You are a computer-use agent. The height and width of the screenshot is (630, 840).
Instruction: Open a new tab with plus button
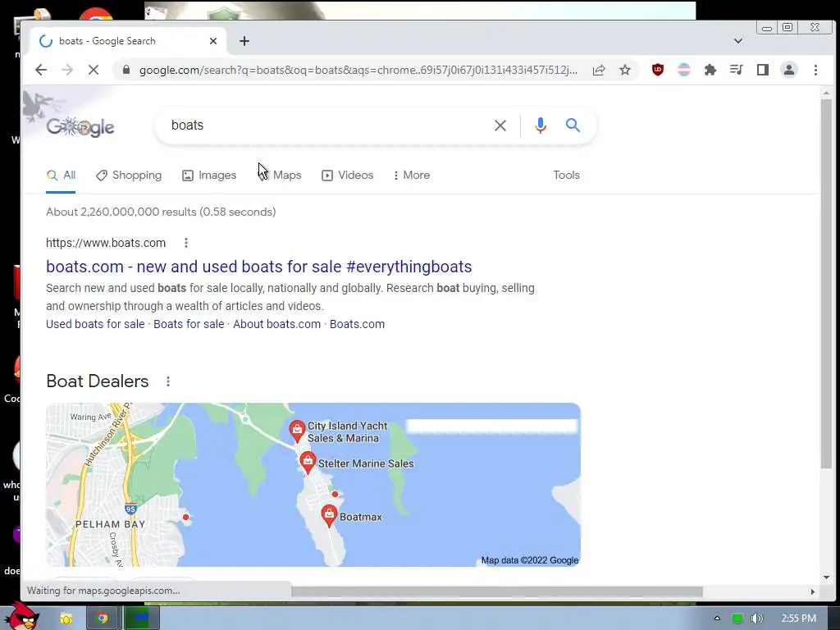click(244, 41)
